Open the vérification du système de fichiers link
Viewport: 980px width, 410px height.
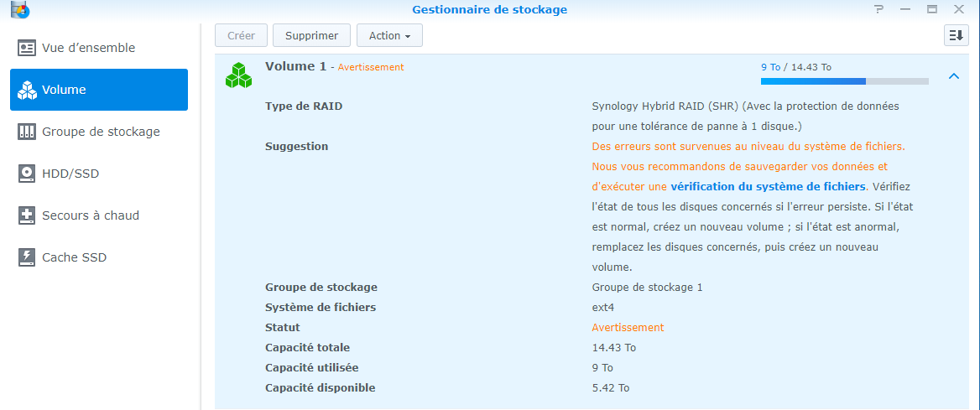[x=768, y=186]
